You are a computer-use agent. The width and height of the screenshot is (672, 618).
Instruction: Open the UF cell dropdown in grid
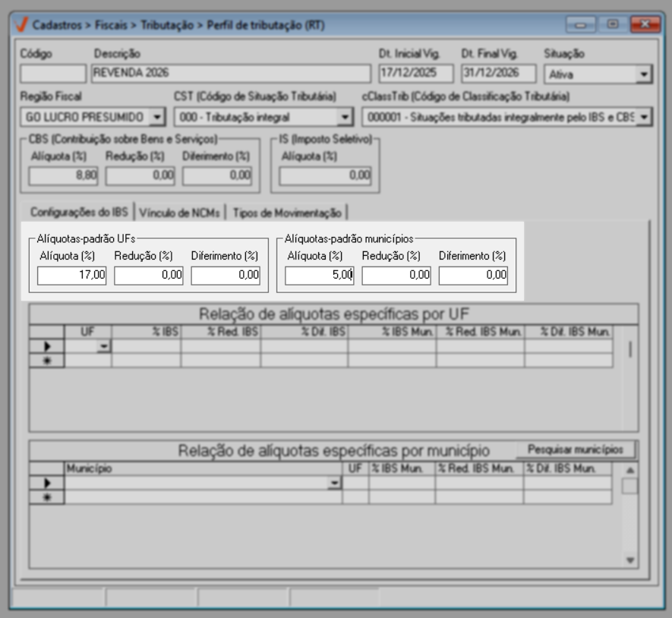tap(103, 346)
